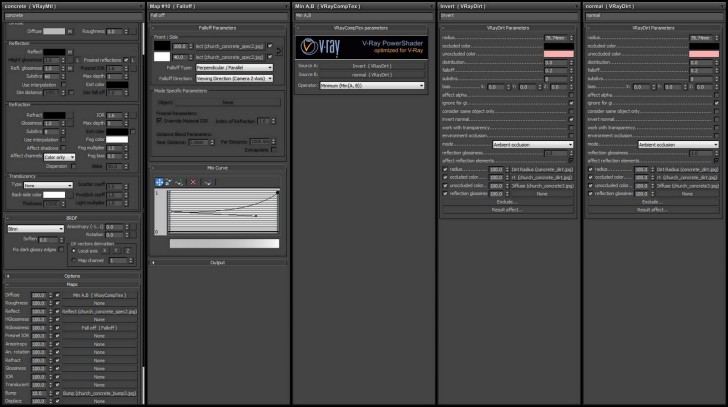Select the Map channel radio button
Image resolution: width=728 pixels, height=407 pixels.
pos(74,260)
